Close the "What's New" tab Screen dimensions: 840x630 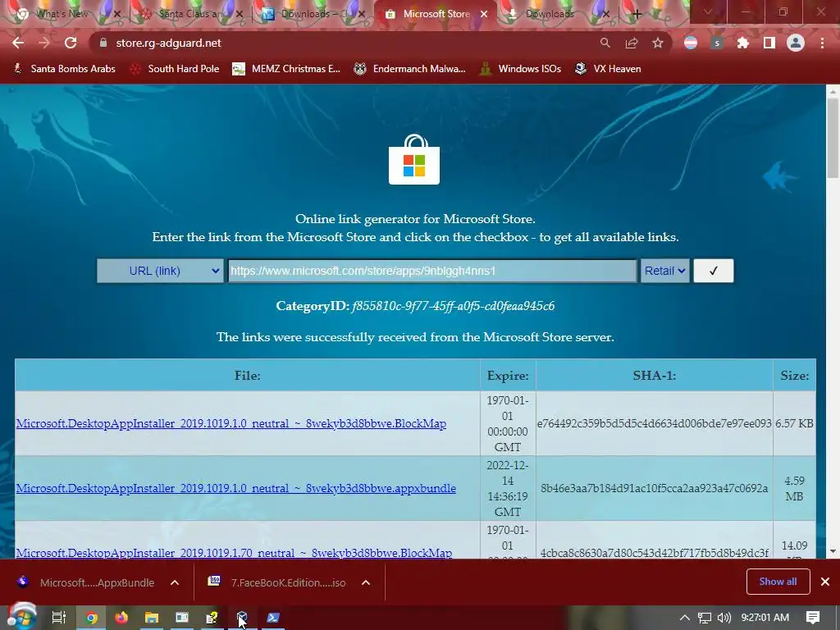point(118,14)
